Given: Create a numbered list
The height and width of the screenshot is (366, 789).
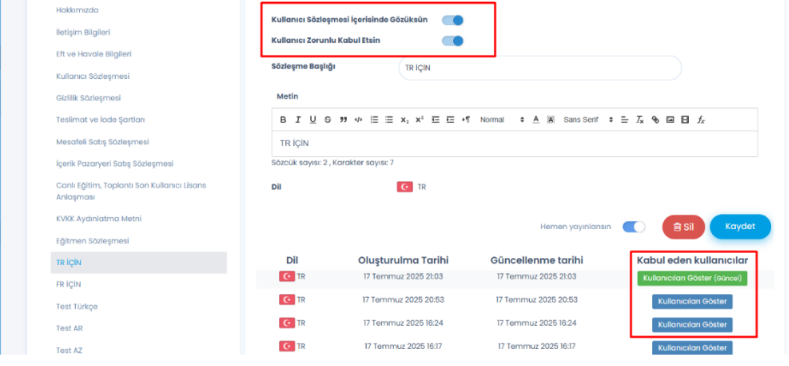Looking at the screenshot, I should [x=374, y=120].
